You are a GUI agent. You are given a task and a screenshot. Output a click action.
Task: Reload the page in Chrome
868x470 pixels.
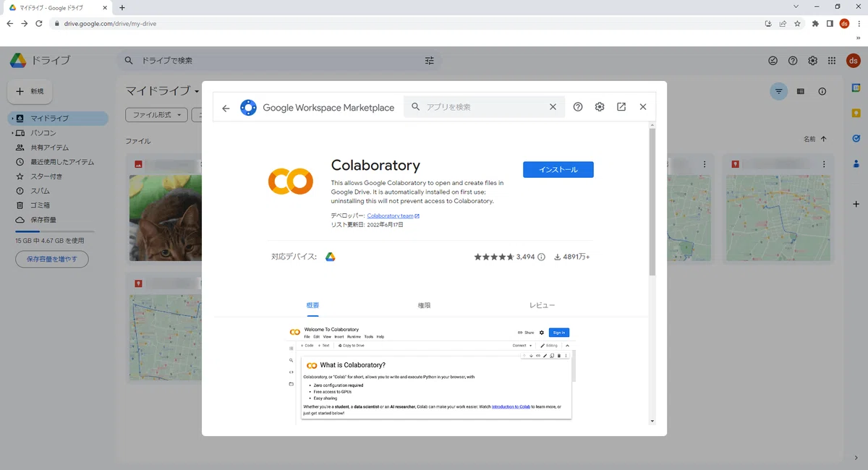tap(38, 23)
